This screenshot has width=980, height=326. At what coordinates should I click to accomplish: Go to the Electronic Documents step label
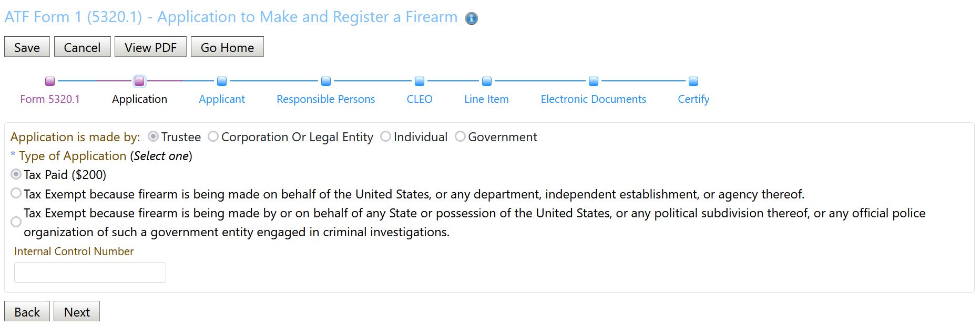(594, 99)
